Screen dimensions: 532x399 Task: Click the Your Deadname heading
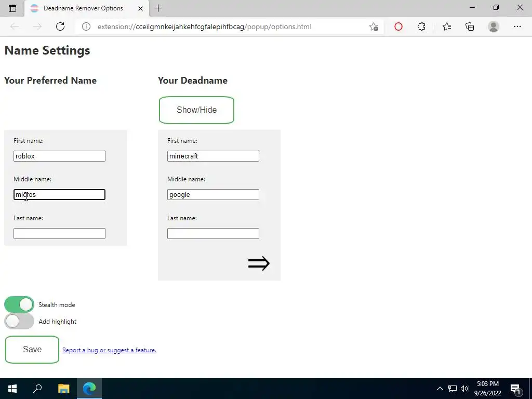pos(193,81)
